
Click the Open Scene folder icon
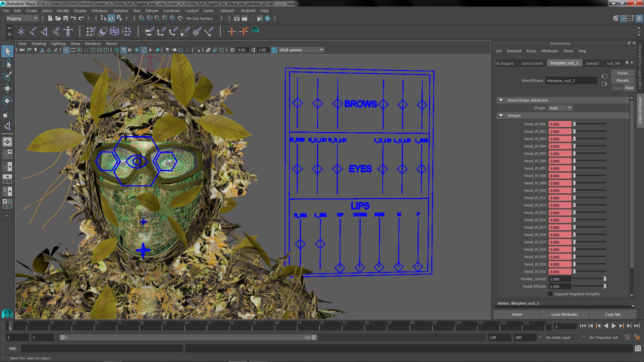58,18
